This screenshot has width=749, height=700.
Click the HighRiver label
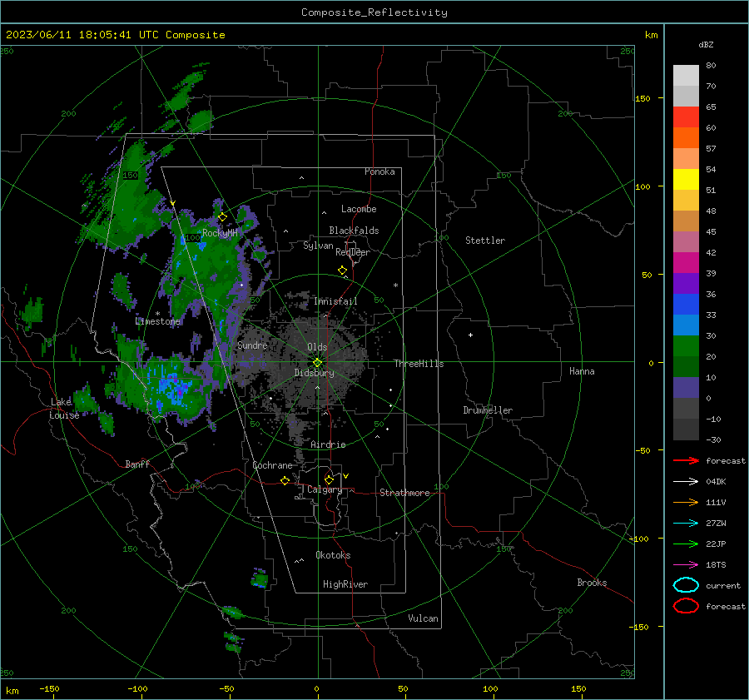click(x=345, y=584)
